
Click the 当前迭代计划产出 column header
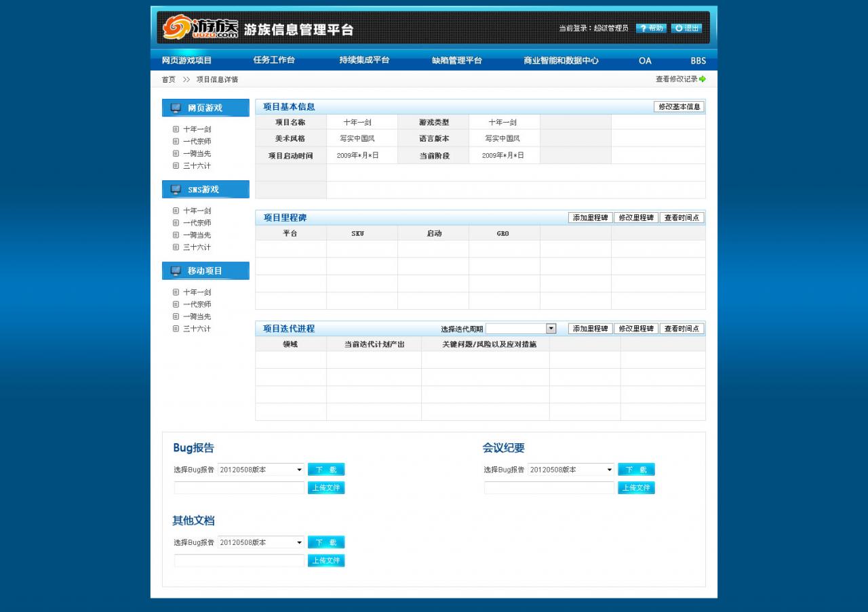point(374,344)
